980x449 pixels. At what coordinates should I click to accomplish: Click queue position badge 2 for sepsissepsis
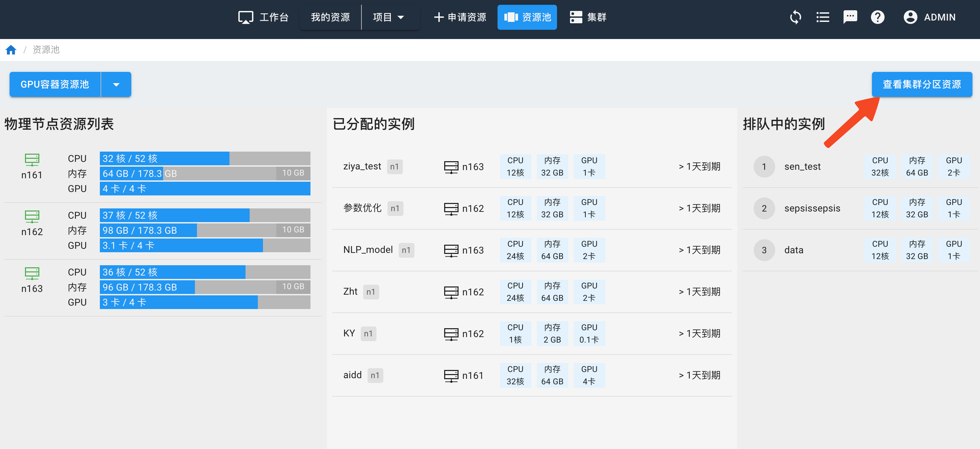tap(764, 209)
